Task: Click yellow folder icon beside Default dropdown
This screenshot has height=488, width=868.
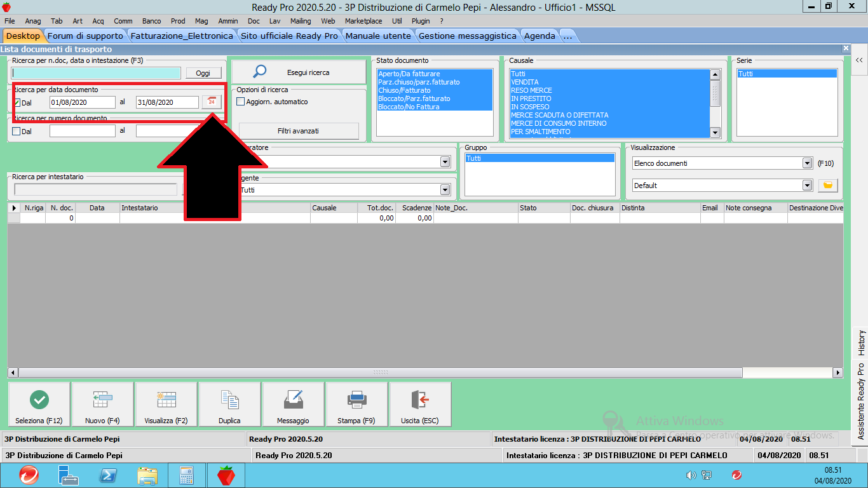Action: coord(828,186)
